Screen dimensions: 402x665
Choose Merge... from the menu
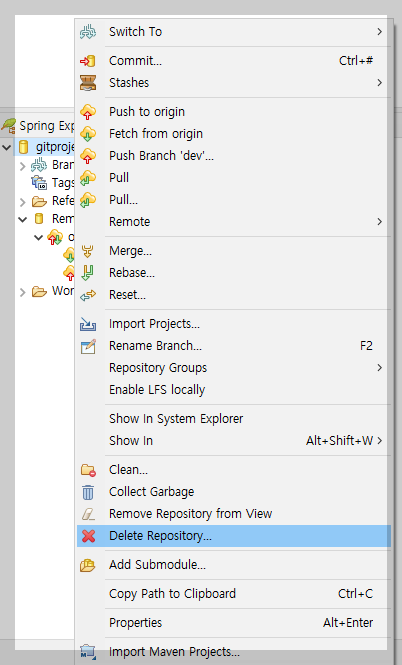click(233, 251)
